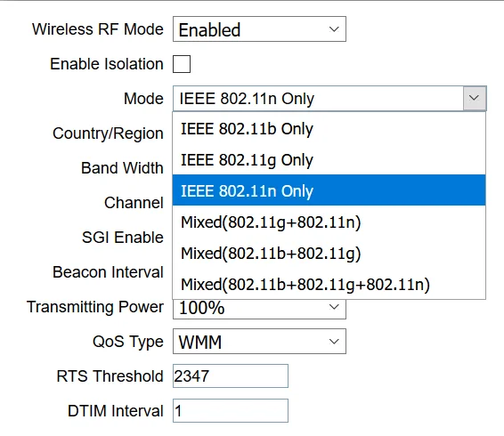Viewport: 504px width, 436px height.
Task: Select Mixed(802.11b+802.11g) mode
Action: click(x=329, y=253)
